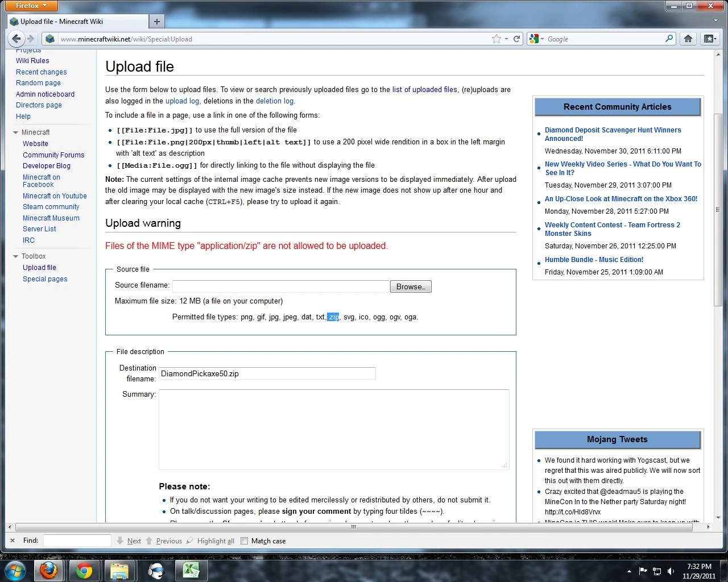
Task: Click the Destination filename field
Action: [x=267, y=373]
